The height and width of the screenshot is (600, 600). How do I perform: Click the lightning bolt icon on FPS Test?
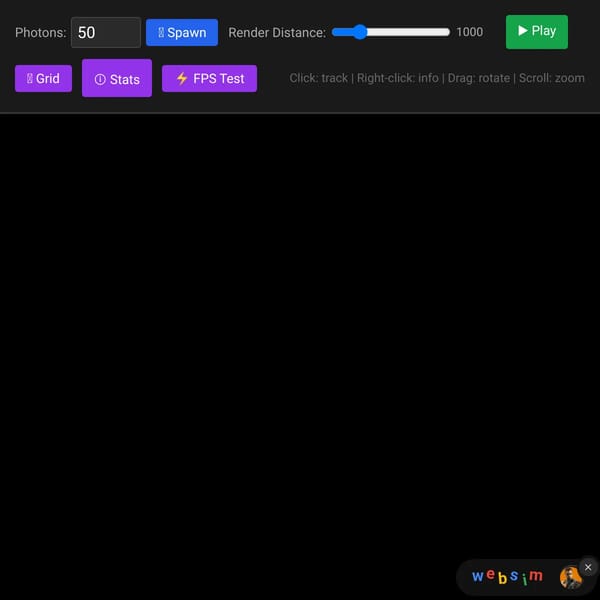[x=182, y=78]
